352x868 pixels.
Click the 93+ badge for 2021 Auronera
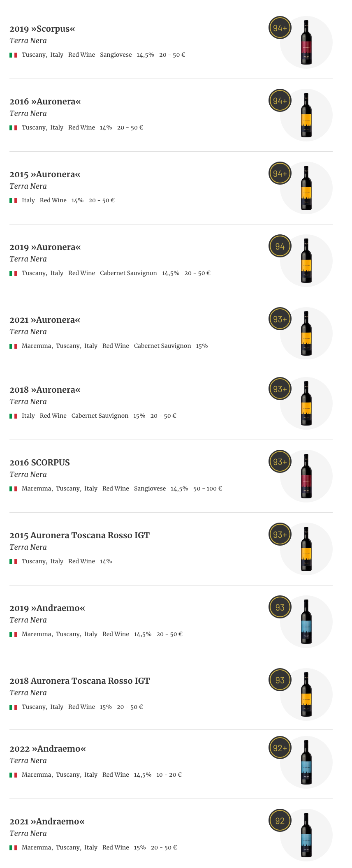(x=280, y=319)
